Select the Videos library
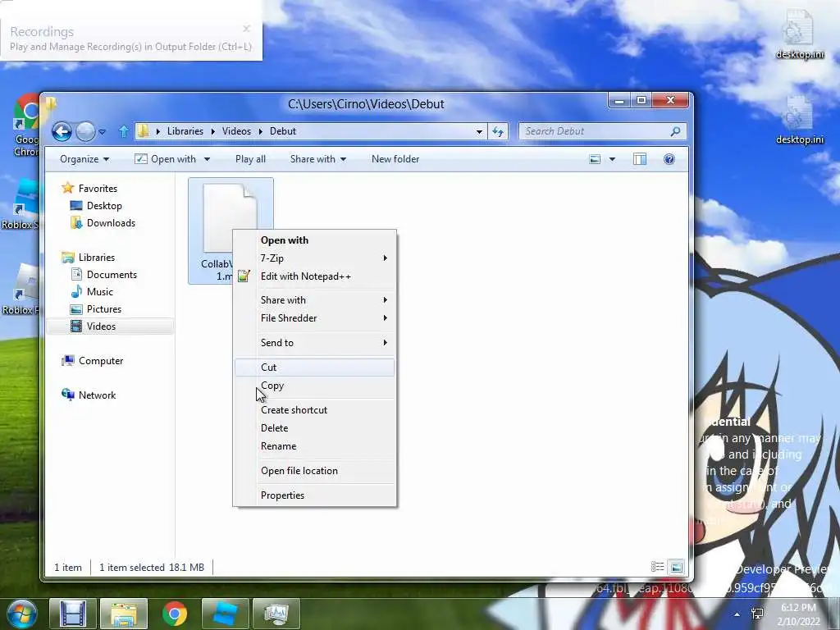This screenshot has width=840, height=630. (110, 326)
